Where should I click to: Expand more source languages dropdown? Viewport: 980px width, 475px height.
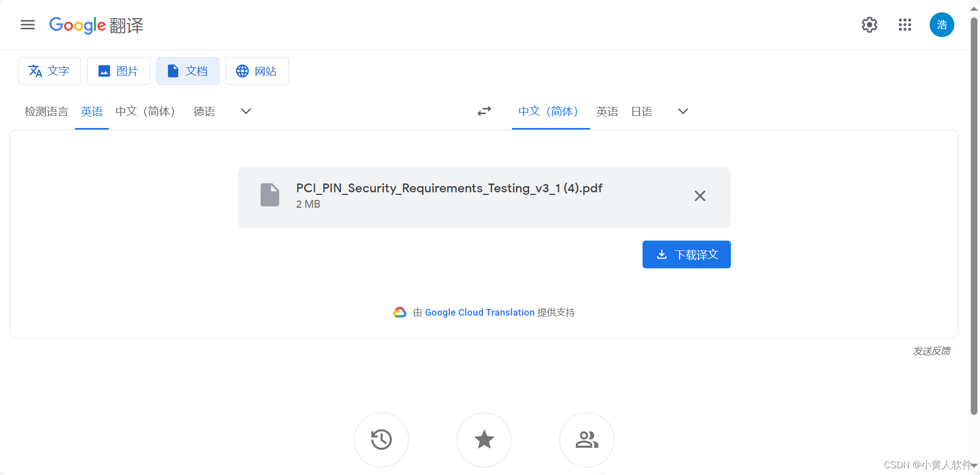246,111
